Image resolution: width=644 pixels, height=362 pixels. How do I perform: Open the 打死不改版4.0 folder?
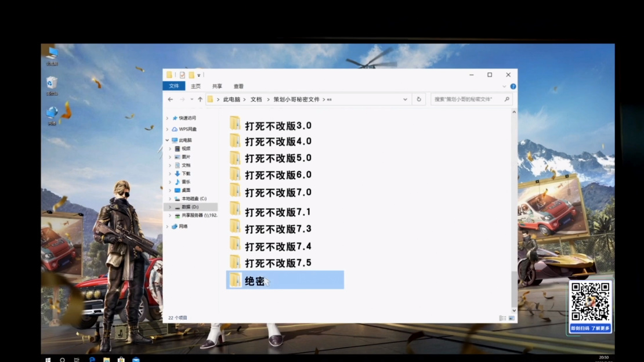click(x=271, y=141)
